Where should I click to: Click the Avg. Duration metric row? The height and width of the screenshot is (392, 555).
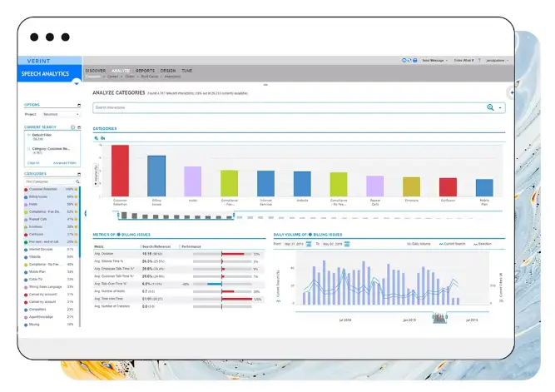click(178, 254)
